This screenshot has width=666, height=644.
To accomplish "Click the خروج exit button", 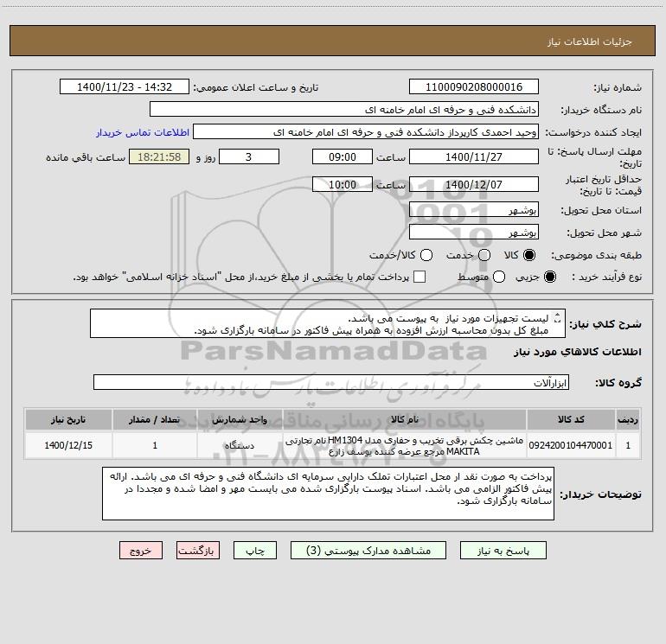I will [141, 551].
